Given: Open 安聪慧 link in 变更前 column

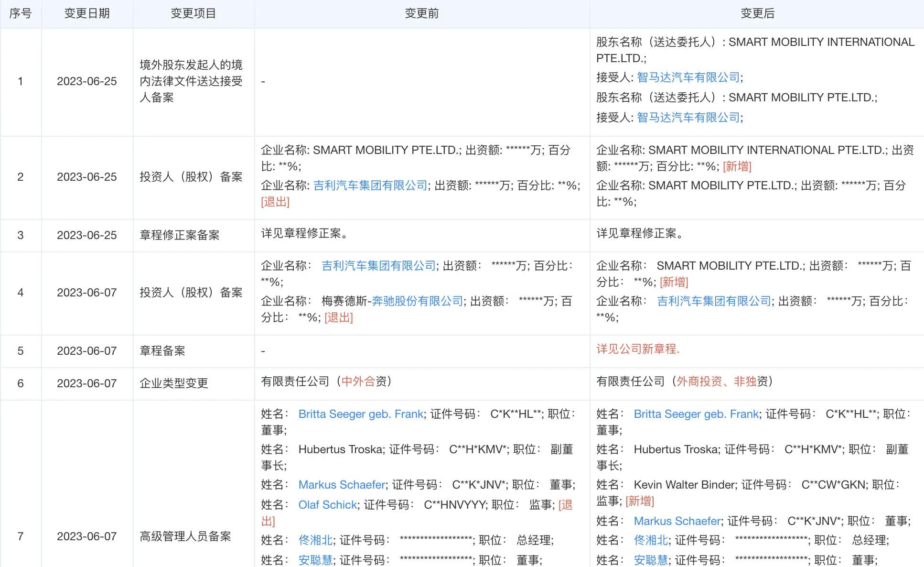Looking at the screenshot, I should tap(315, 560).
